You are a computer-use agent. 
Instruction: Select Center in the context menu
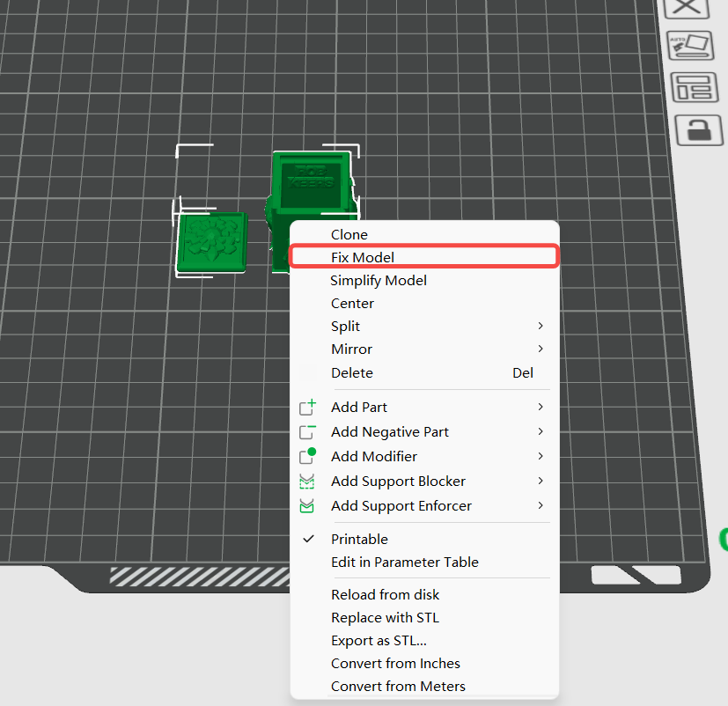424,303
